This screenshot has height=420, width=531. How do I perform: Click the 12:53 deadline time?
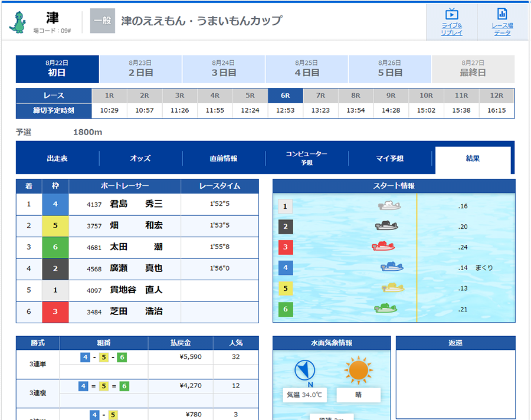[x=286, y=110]
